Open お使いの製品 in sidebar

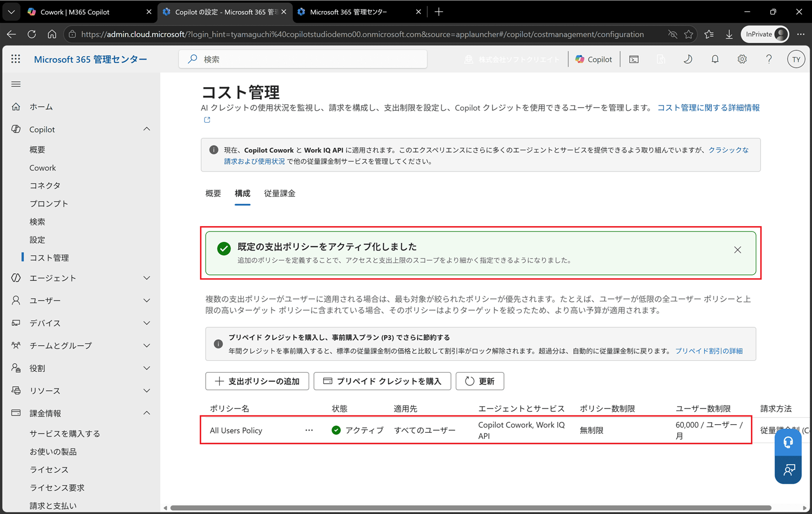53,451
